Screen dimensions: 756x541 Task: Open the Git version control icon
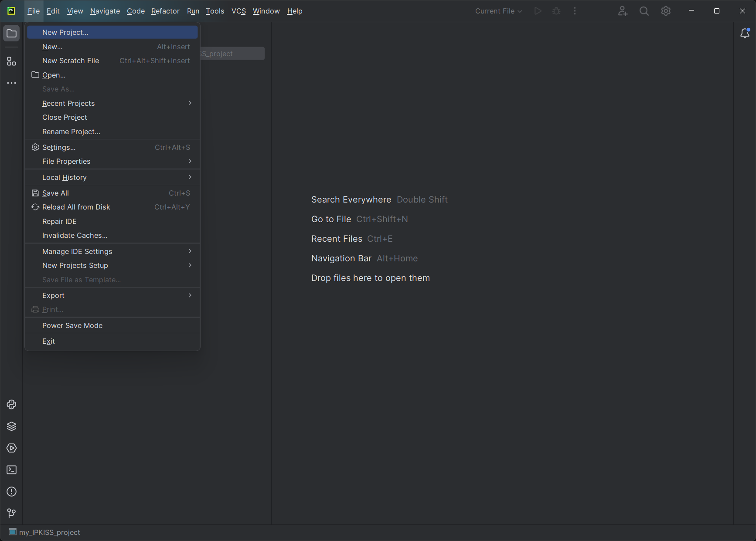11,514
